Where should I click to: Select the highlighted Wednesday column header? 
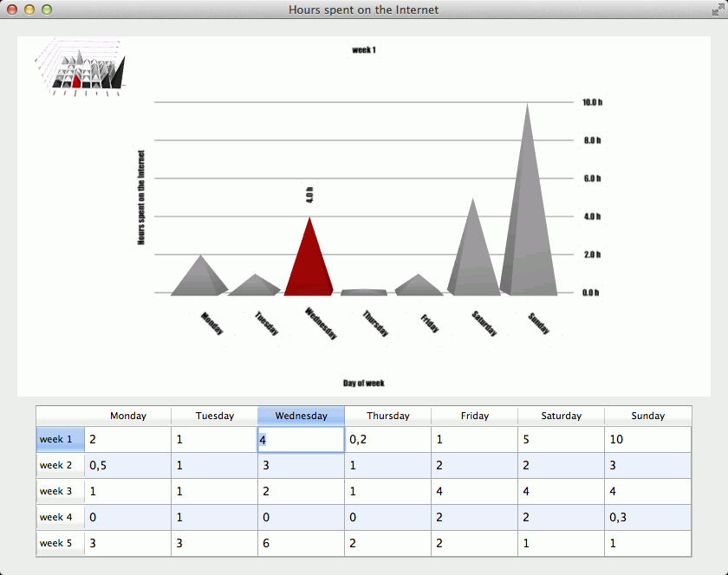tap(301, 416)
